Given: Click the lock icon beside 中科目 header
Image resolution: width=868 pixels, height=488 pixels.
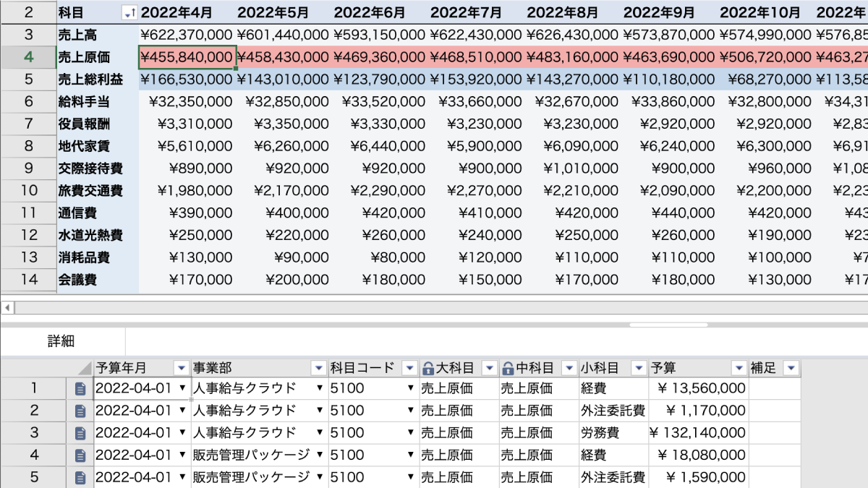Looking at the screenshot, I should (508, 368).
